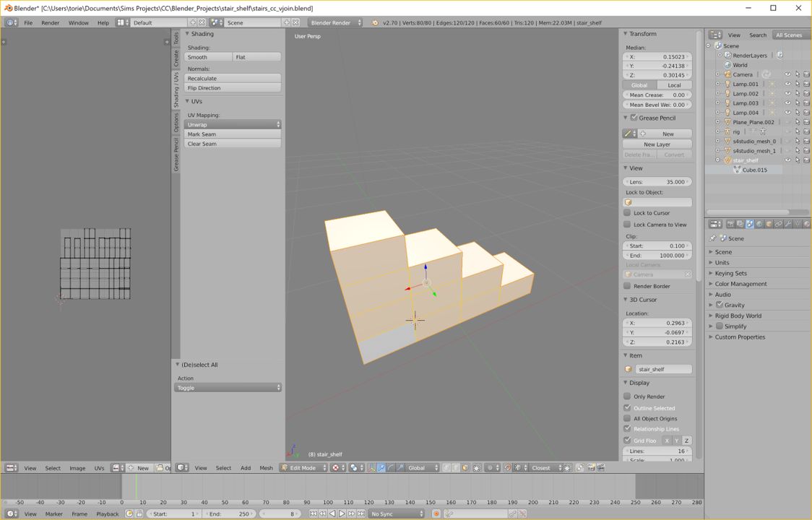Screen dimensions: 812x520
Task: Toggle visibility eye for Camera in outliner
Action: pos(787,74)
